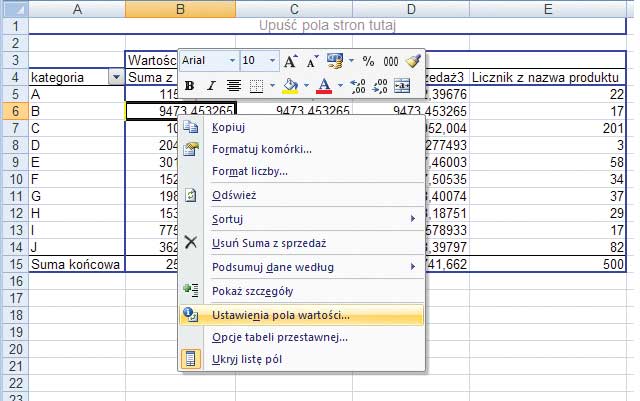
Task: Click the decrease decimal places icon
Action: (379, 86)
